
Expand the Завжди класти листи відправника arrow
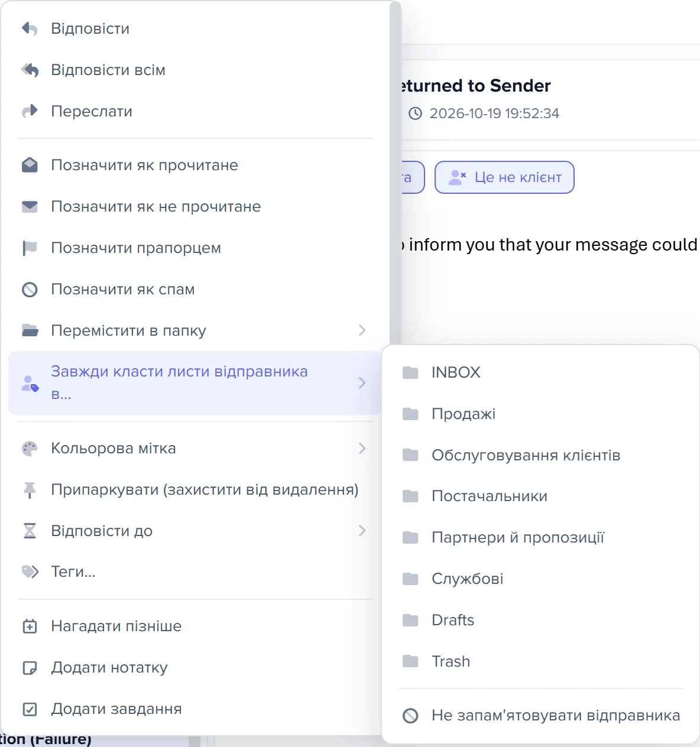point(362,383)
